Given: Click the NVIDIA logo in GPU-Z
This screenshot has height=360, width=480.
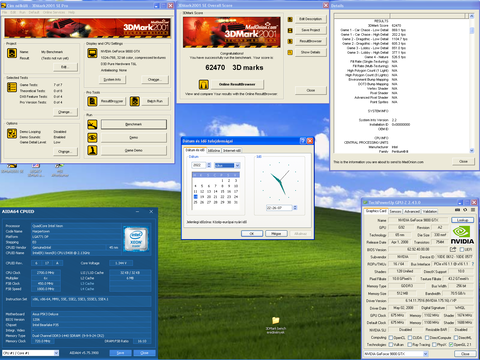Looking at the screenshot, I should tap(462, 235).
